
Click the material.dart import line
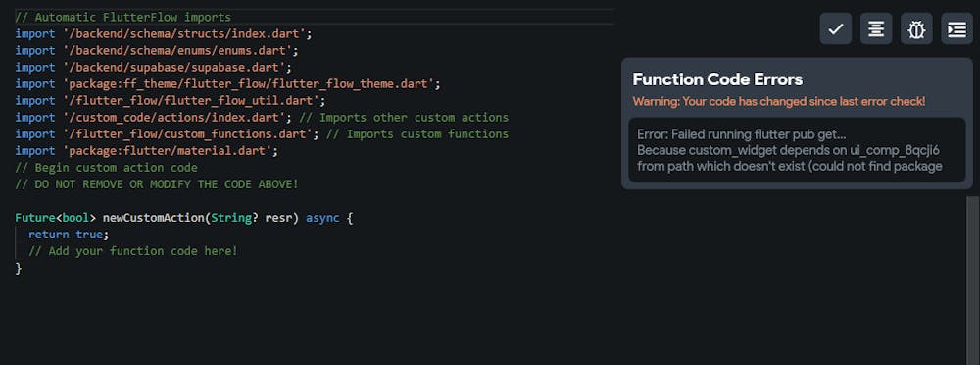(146, 151)
